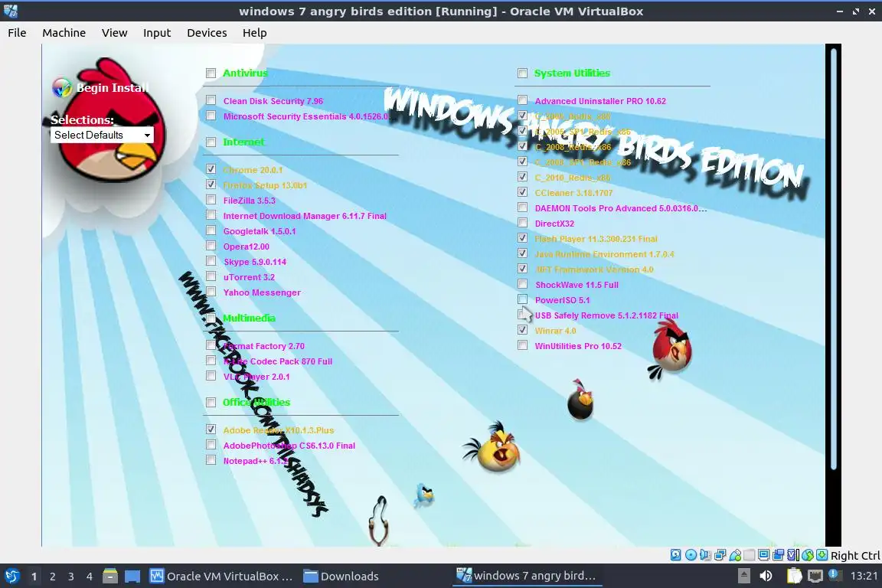Check Googletalk 1.5.0.1
This screenshot has height=588, width=882.
[x=211, y=230]
